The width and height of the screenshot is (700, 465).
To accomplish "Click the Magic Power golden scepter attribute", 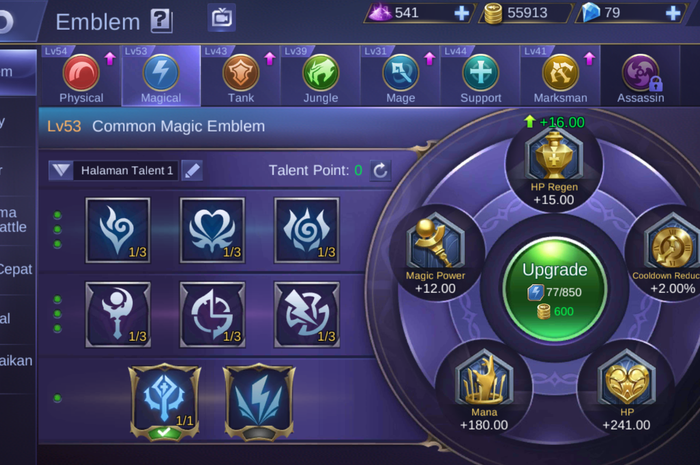I will (x=435, y=253).
